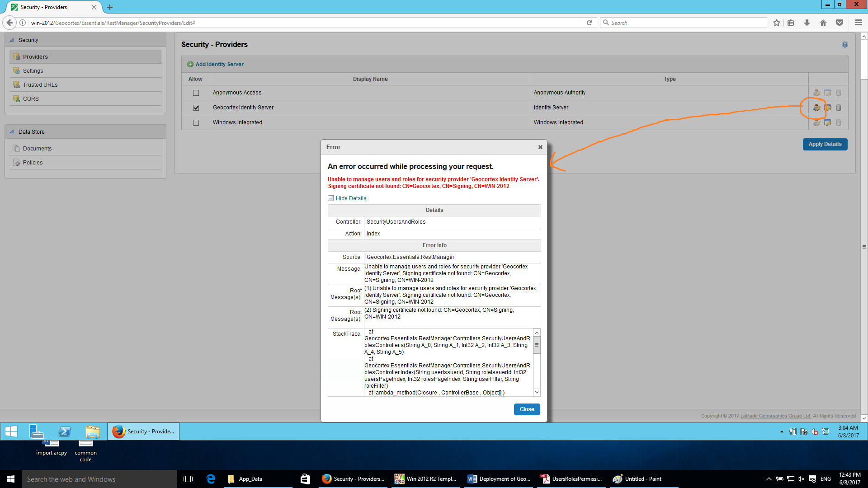Open the Firefox downloads panel
The width and height of the screenshot is (868, 488).
807,23
